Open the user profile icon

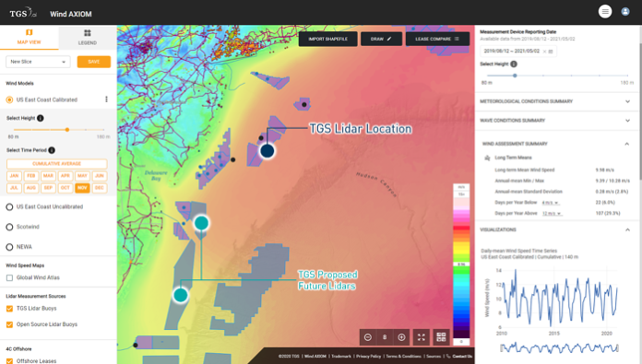[x=624, y=11]
